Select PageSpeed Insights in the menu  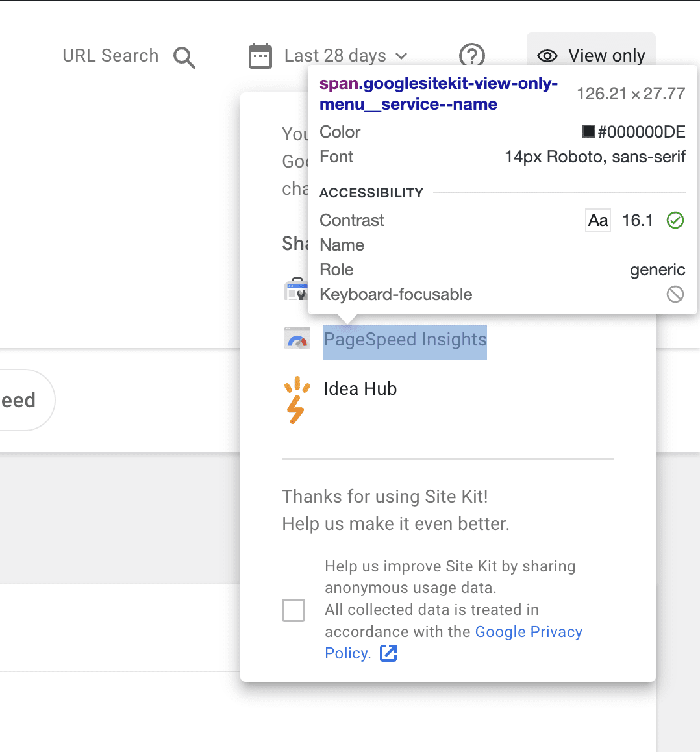click(x=405, y=340)
